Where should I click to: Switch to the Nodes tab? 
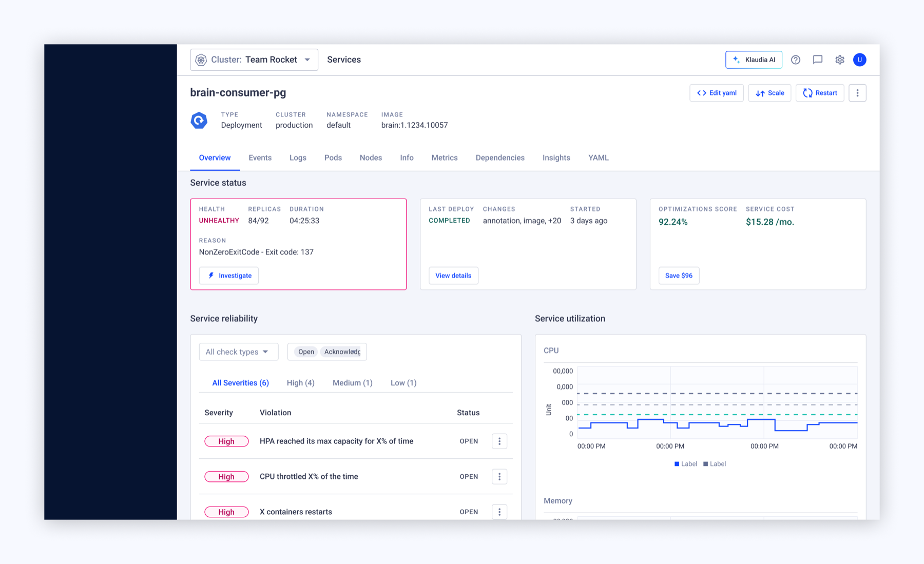[x=371, y=158]
